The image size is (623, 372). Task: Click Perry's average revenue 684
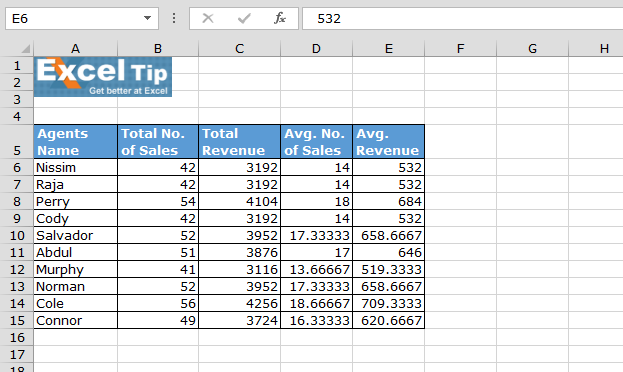click(389, 202)
